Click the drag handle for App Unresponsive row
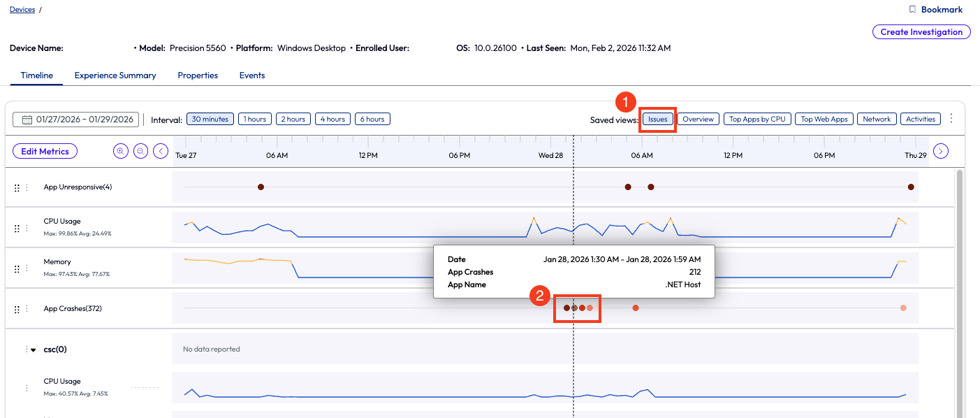The image size is (980, 418). tap(17, 188)
